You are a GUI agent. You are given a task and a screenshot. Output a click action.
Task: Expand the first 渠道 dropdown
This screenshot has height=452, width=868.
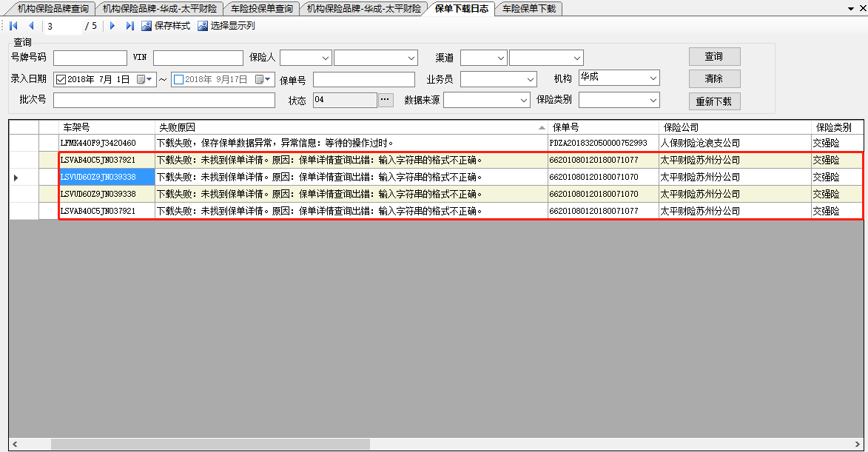(x=500, y=58)
